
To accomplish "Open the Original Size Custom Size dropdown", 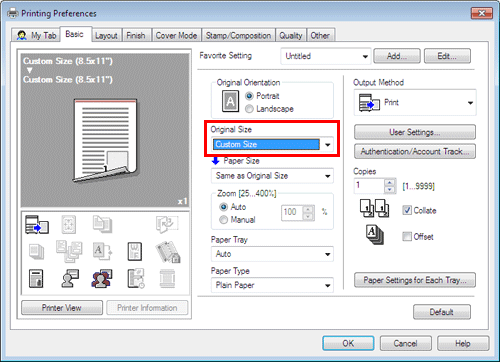I will [x=272, y=144].
